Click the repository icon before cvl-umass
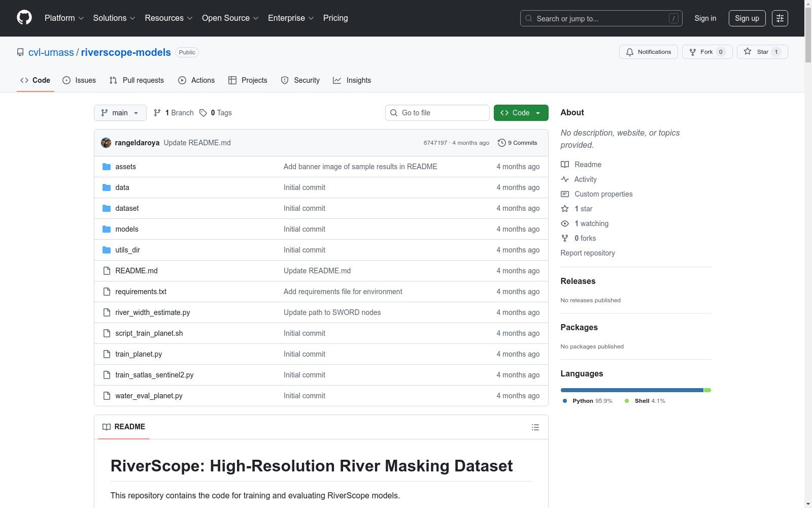The image size is (812, 508). coord(20,52)
